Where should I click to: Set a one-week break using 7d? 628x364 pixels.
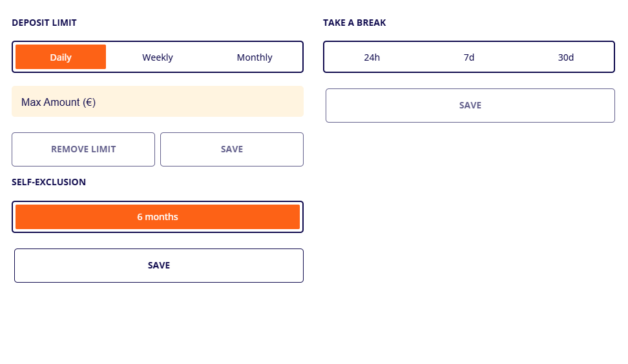point(469,57)
